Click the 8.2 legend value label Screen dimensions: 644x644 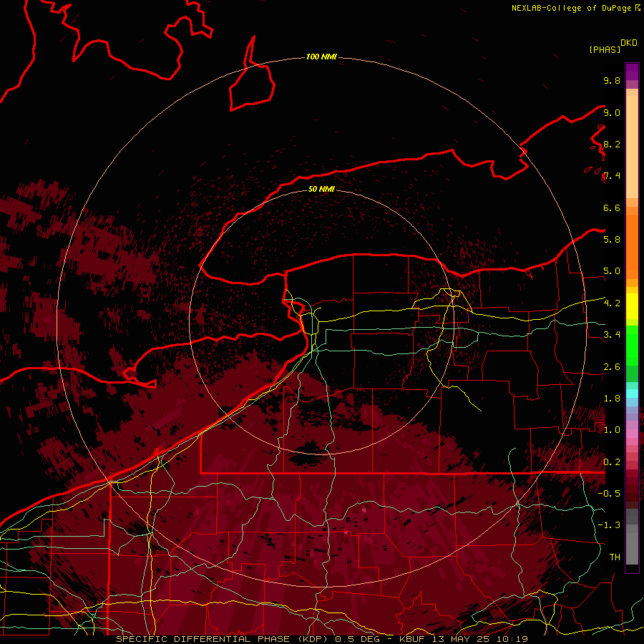coord(612,144)
